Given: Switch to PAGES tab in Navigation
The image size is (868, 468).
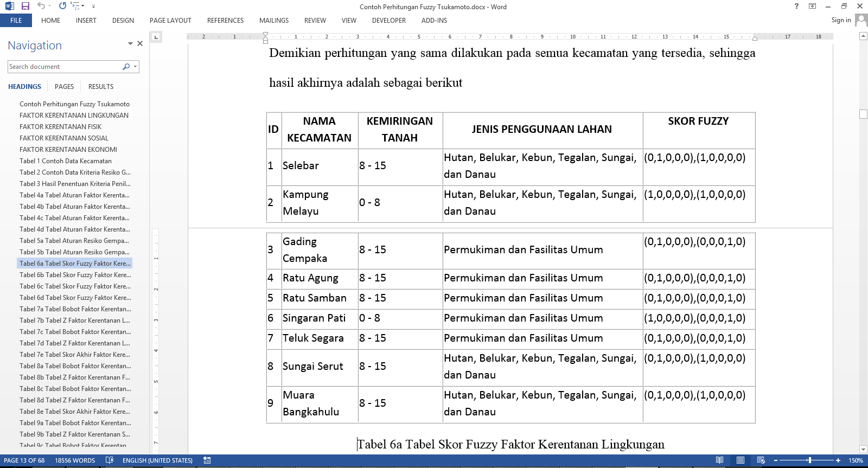Looking at the screenshot, I should pos(64,87).
